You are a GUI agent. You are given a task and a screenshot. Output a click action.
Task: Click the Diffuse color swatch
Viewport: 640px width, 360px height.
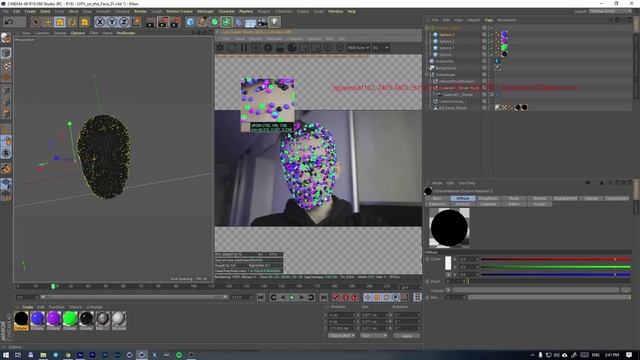point(448,263)
